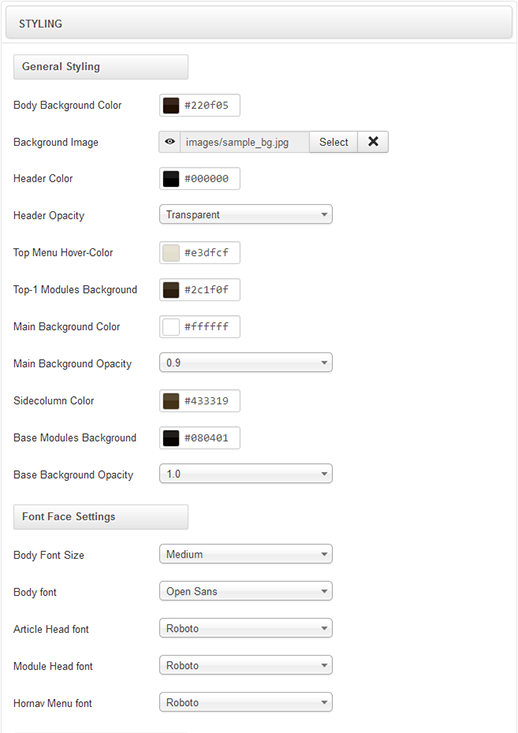Edit the images/sample_bg.jpg path field
The height and width of the screenshot is (733, 518).
pyautogui.click(x=245, y=142)
